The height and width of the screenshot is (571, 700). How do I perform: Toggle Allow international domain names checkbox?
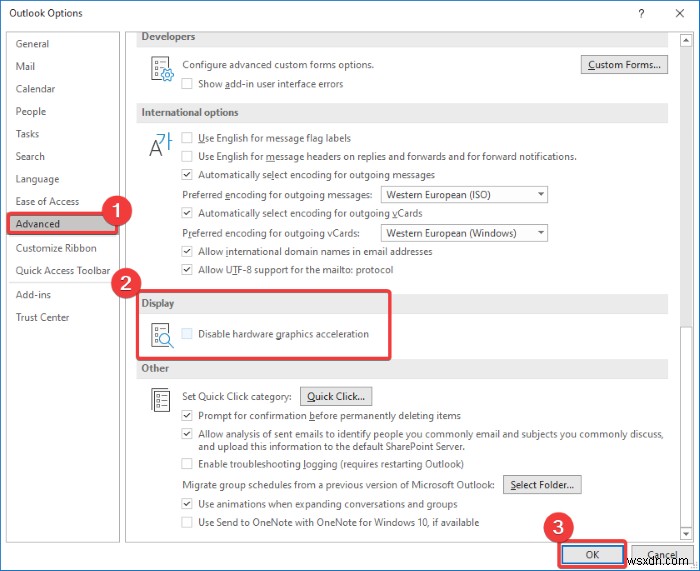187,251
